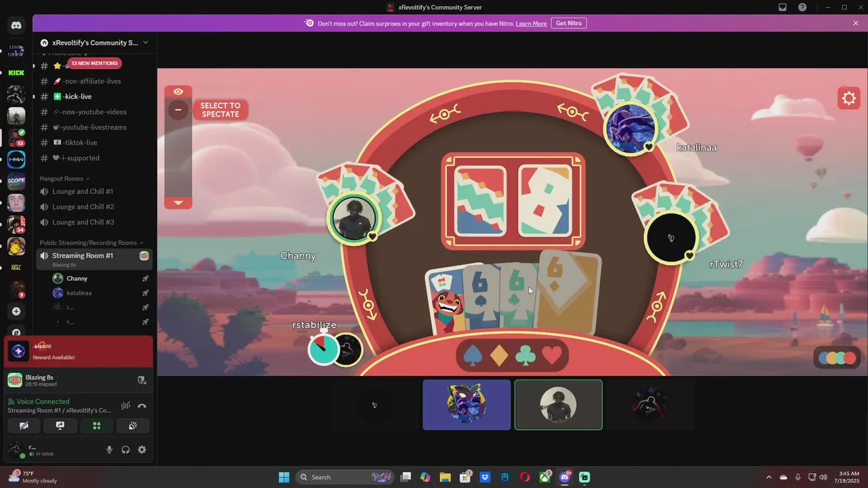Open the kick-live channel
Image resolution: width=868 pixels, height=488 pixels.
(x=94, y=96)
